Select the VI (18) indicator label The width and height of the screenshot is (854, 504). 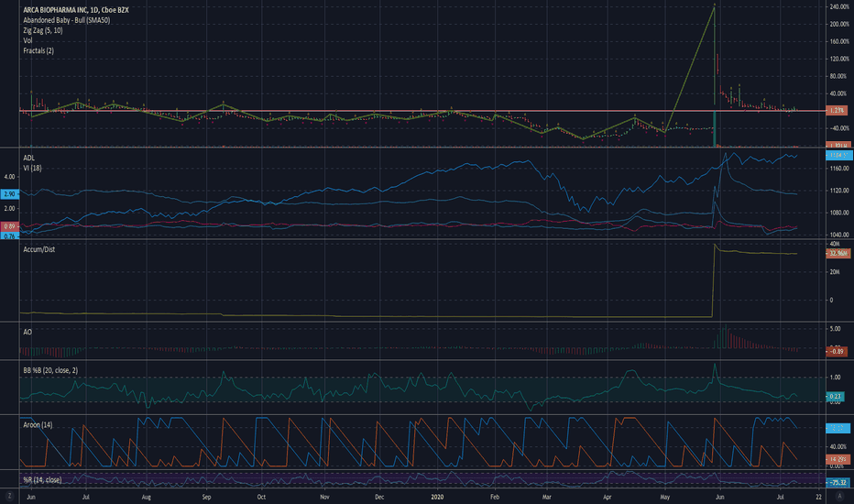click(x=32, y=169)
